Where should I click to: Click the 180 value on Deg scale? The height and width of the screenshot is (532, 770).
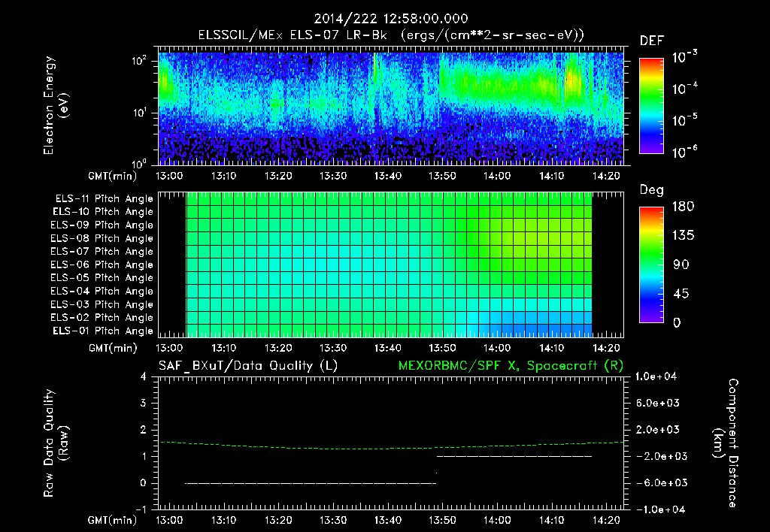(683, 207)
